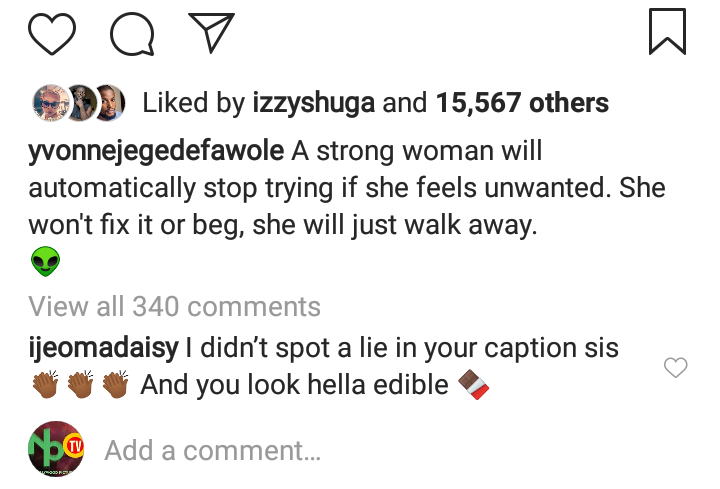720x489 pixels.
Task: Tap the last clapping hands emoji
Action: click(x=114, y=384)
